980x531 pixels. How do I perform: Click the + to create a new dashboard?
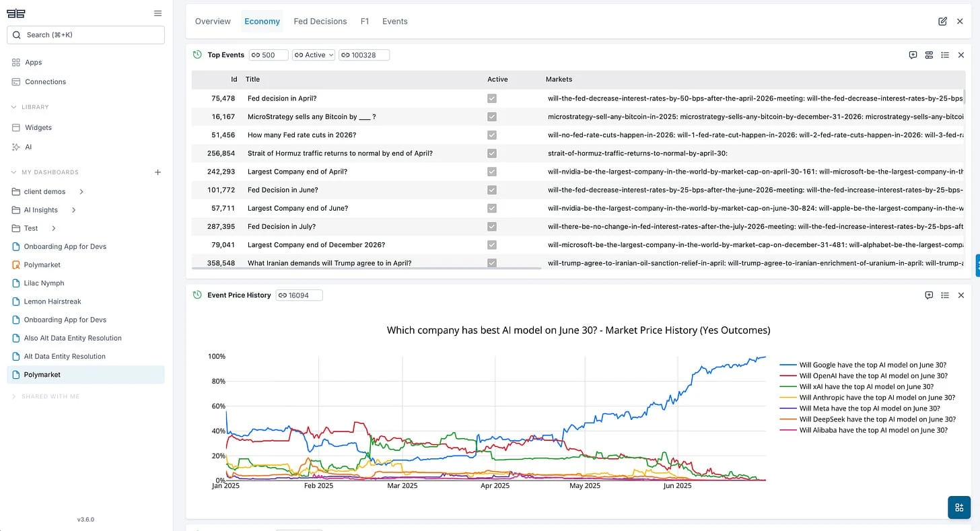pyautogui.click(x=157, y=172)
